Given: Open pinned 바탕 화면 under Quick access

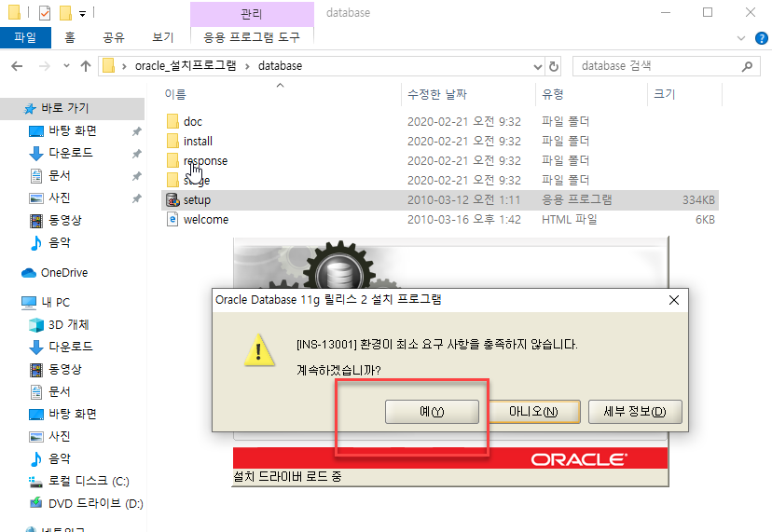Looking at the screenshot, I should point(73,131).
